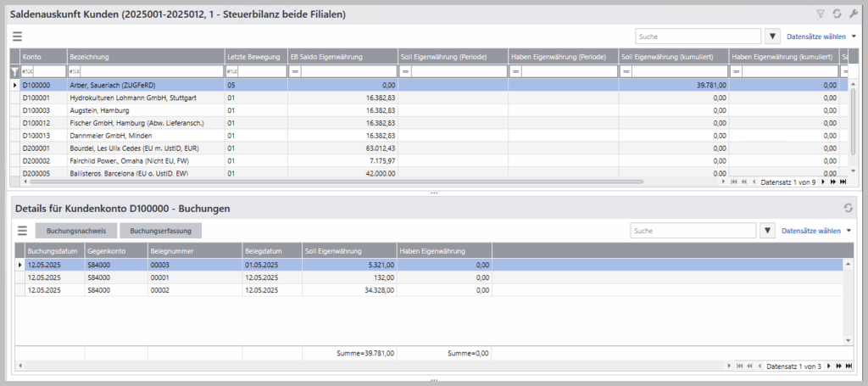This screenshot has width=868, height=386.
Task: Open upper Datensätze wählen dropdown
Action: point(821,36)
